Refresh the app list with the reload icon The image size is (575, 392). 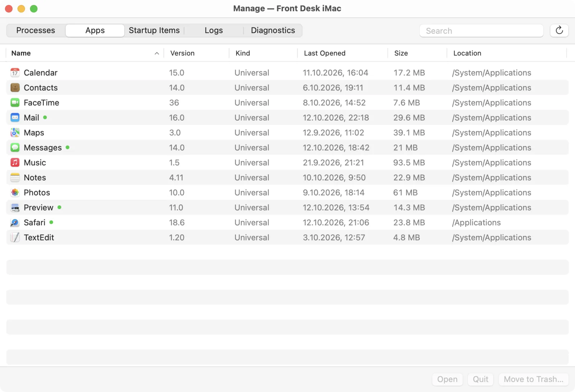click(559, 31)
